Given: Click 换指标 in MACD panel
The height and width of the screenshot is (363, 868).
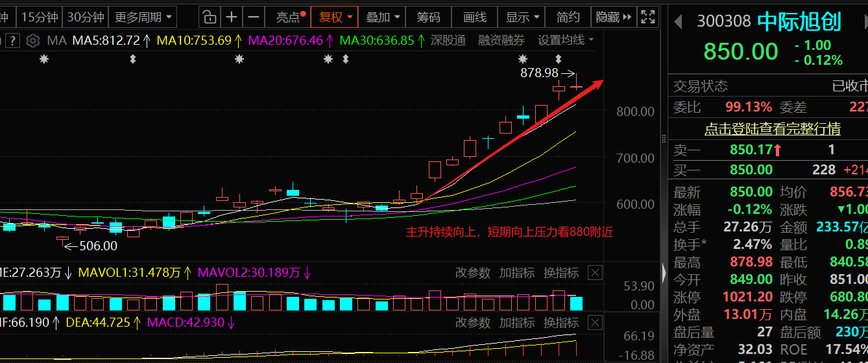Looking at the screenshot, I should click(561, 322).
